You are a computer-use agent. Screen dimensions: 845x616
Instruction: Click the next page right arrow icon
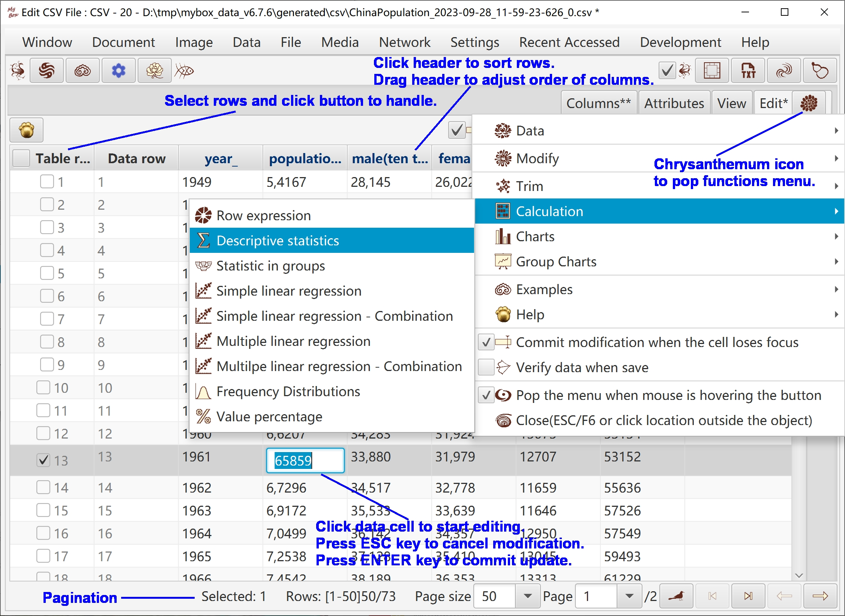pyautogui.click(x=820, y=596)
